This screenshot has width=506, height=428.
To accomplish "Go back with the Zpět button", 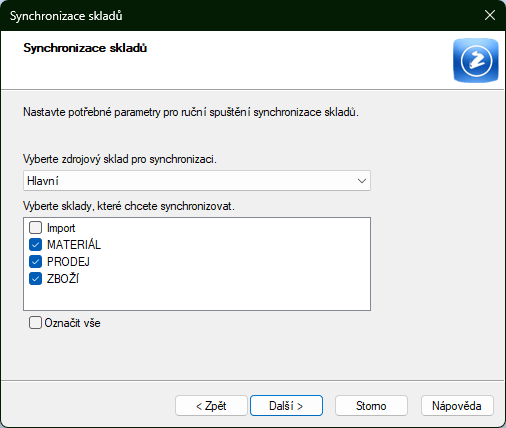I will click(x=211, y=406).
